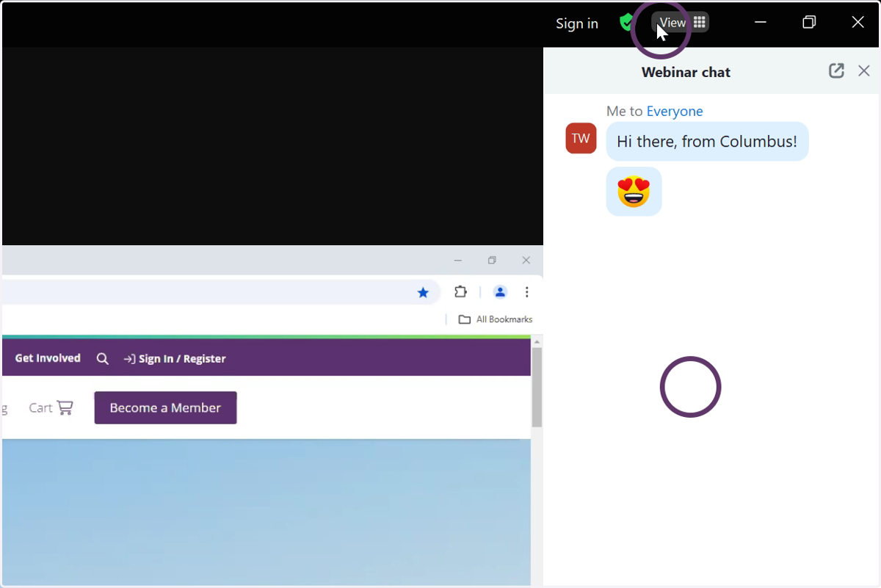The width and height of the screenshot is (881, 588).
Task: Click the green encryption shield icon
Action: [626, 23]
